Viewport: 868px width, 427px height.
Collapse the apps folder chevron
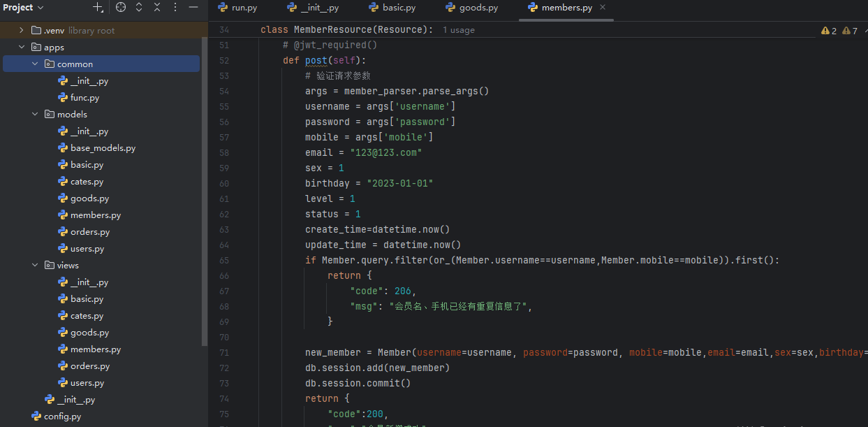(21, 47)
